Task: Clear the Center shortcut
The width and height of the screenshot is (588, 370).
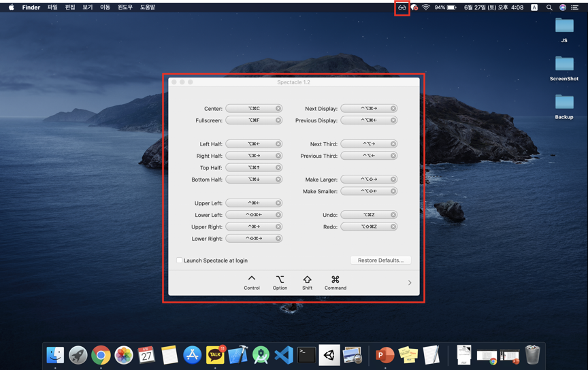Action: (278, 108)
